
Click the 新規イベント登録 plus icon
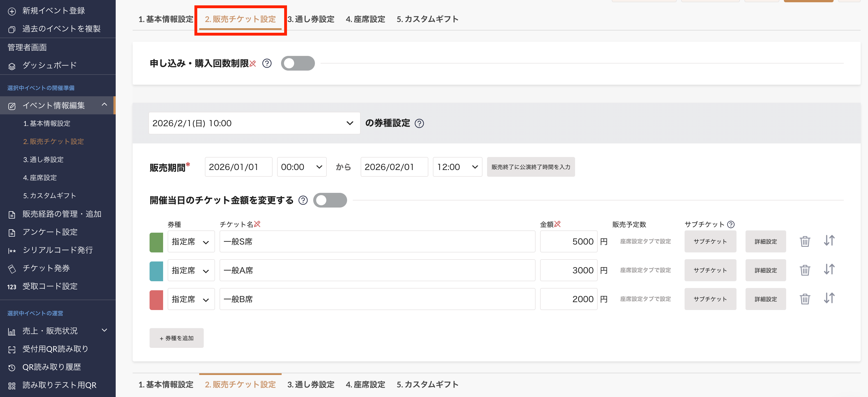click(x=12, y=10)
